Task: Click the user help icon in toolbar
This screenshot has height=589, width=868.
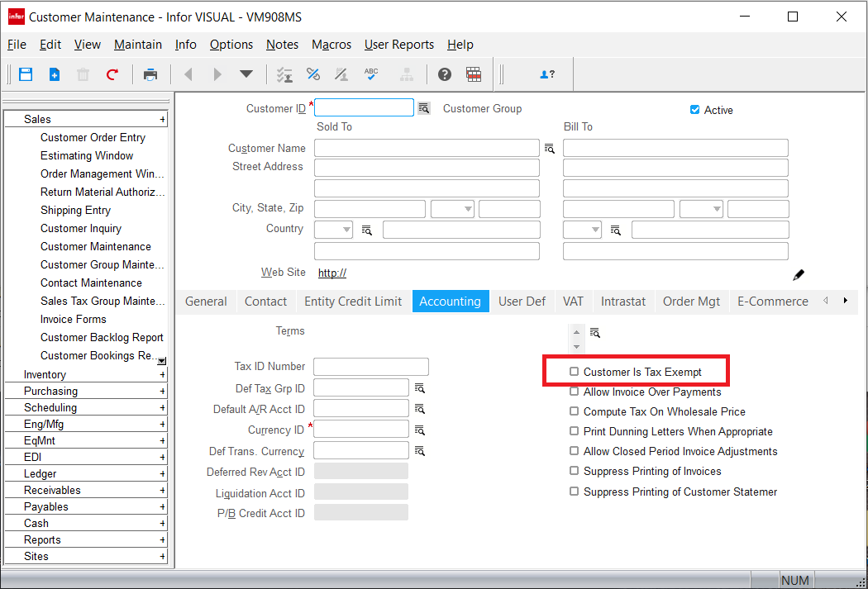Action: 547,74
